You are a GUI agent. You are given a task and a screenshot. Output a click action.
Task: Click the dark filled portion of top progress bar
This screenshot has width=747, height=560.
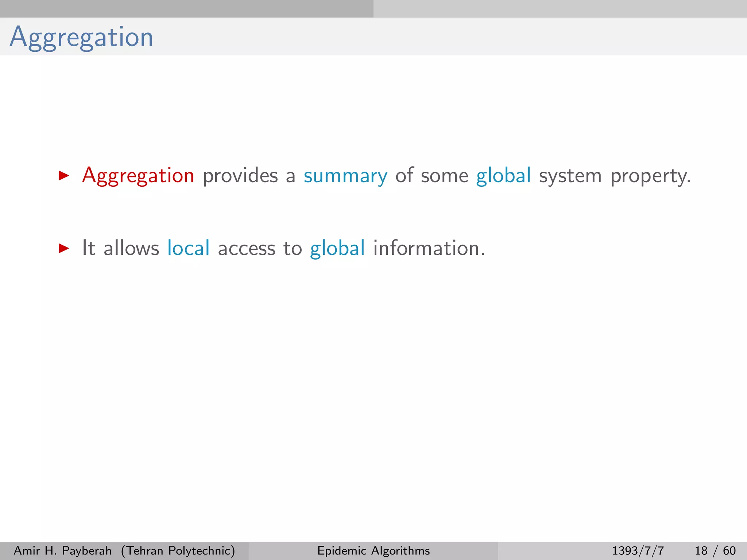tap(186, 8)
